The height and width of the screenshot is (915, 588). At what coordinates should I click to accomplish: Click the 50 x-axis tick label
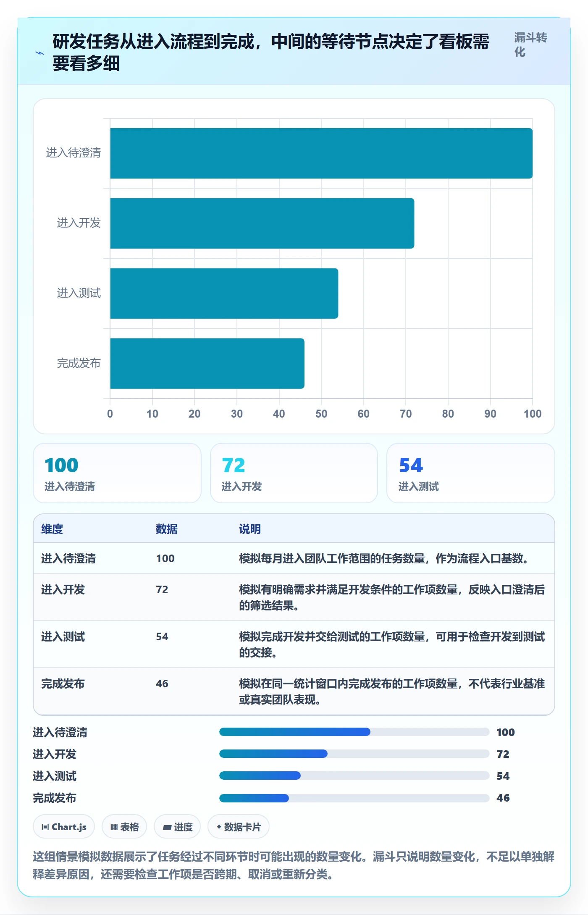click(321, 414)
